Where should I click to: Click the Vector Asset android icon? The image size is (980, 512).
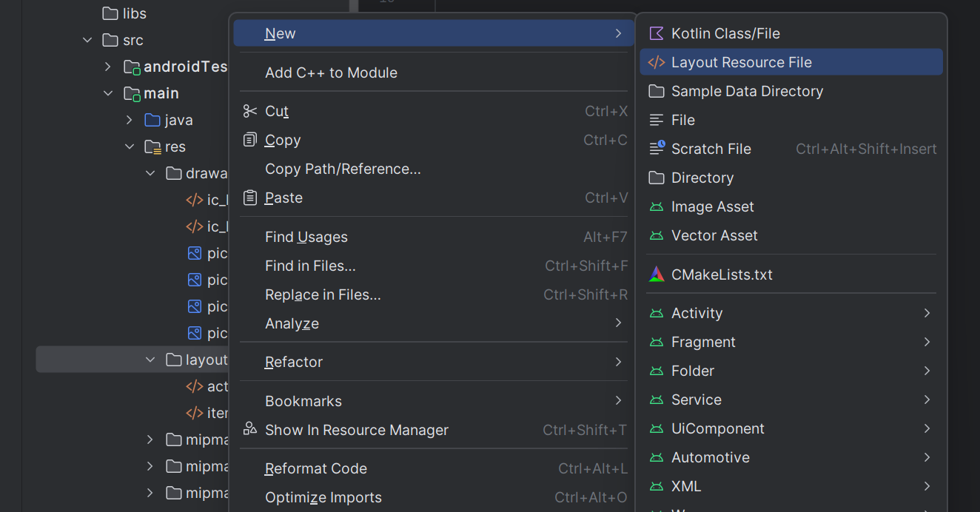click(x=656, y=236)
